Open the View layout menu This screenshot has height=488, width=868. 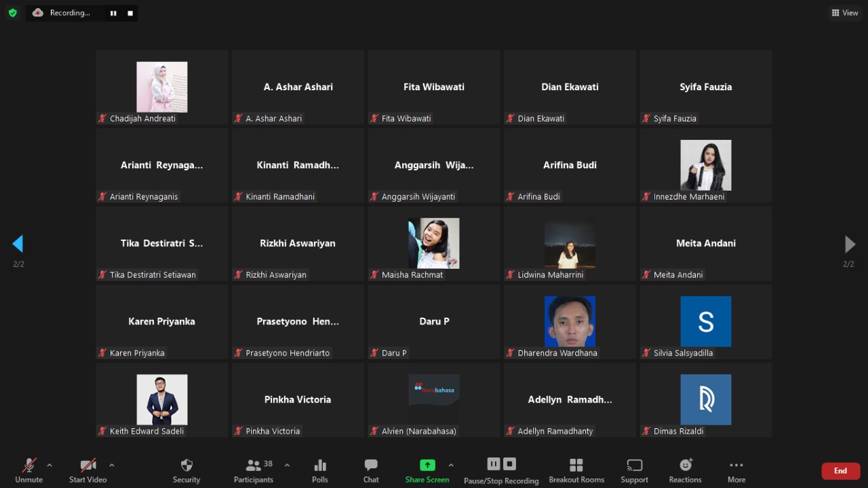coord(845,13)
